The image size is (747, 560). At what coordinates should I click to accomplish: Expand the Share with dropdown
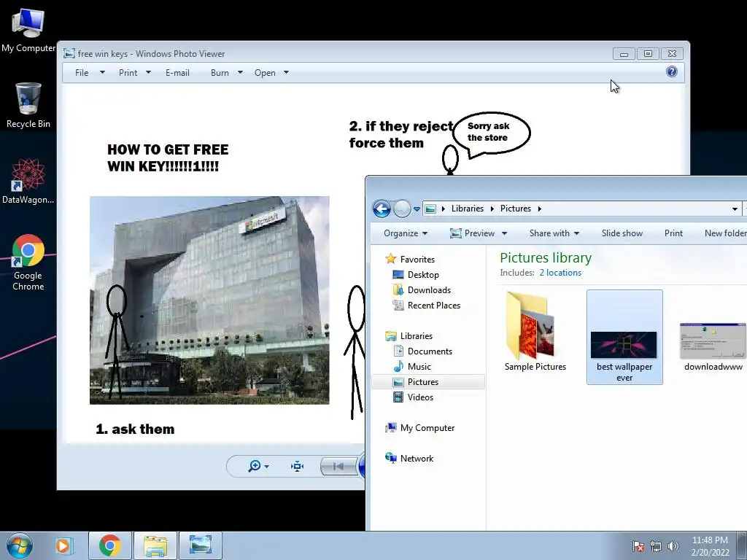coord(554,233)
